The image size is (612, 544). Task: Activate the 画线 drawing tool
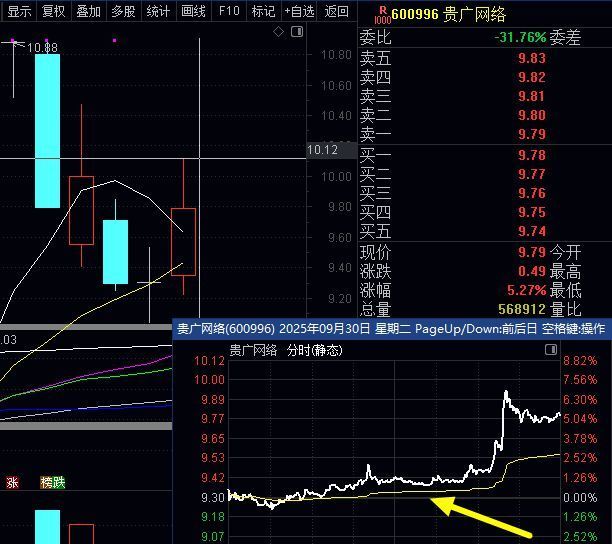point(193,11)
